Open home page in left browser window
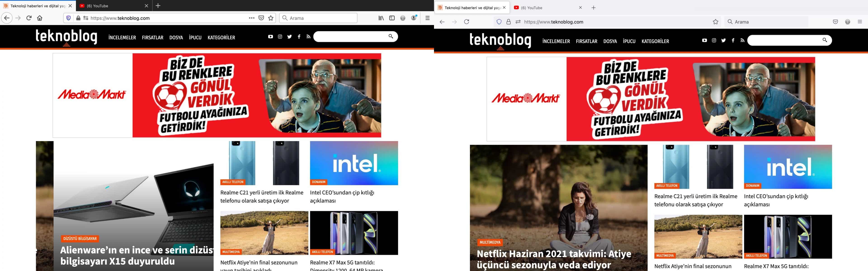 pos(40,18)
